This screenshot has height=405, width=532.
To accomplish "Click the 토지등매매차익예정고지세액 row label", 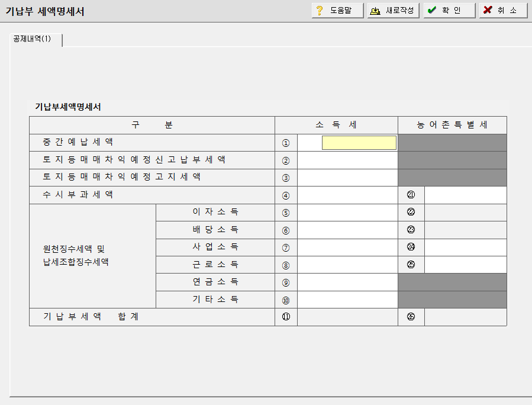I will click(121, 177).
